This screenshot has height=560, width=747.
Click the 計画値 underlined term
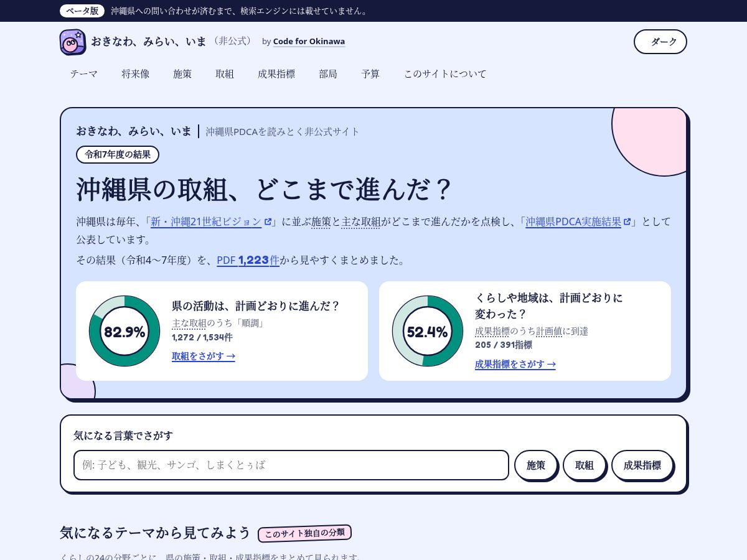click(x=549, y=331)
